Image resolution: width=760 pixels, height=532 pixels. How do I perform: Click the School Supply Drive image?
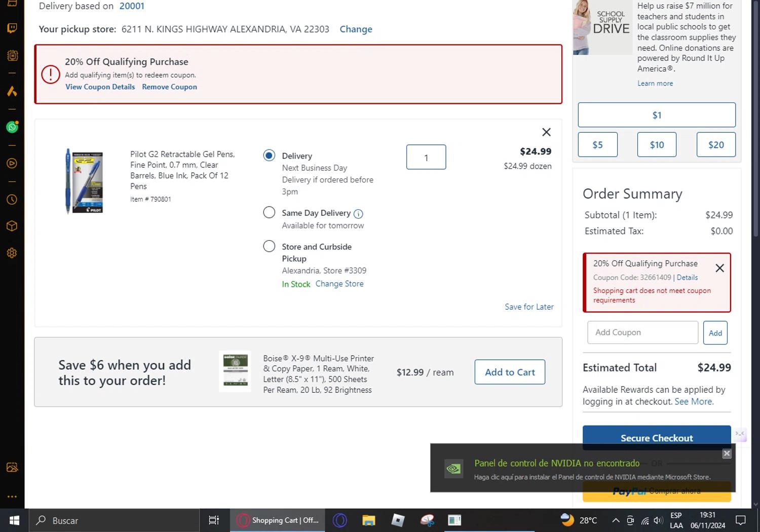(602, 27)
